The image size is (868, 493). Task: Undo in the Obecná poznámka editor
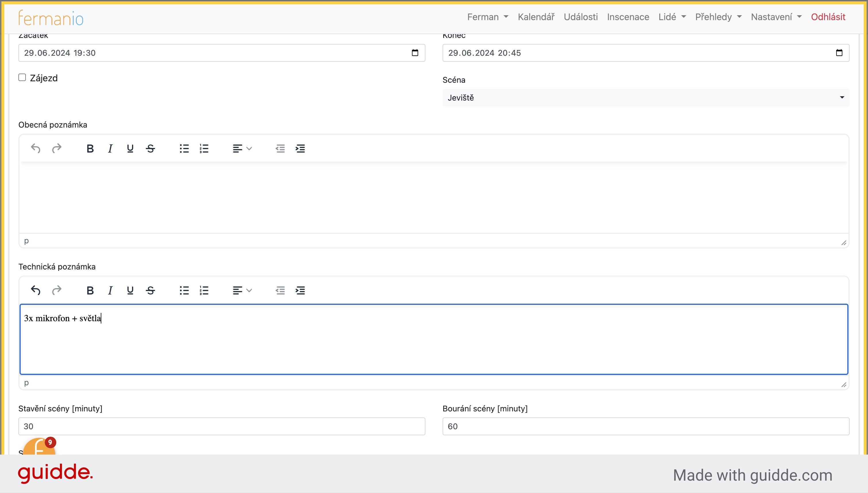pos(36,148)
